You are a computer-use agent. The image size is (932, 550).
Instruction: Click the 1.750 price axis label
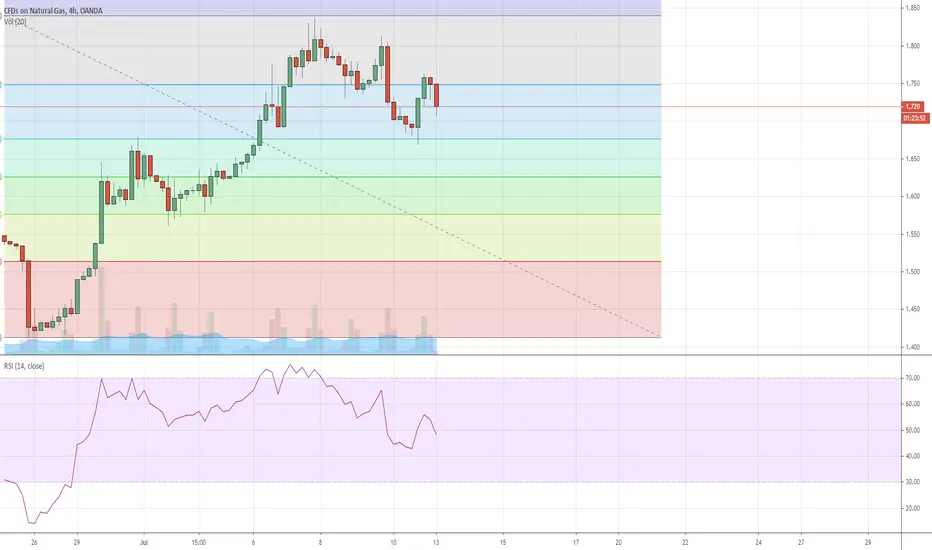(x=912, y=84)
